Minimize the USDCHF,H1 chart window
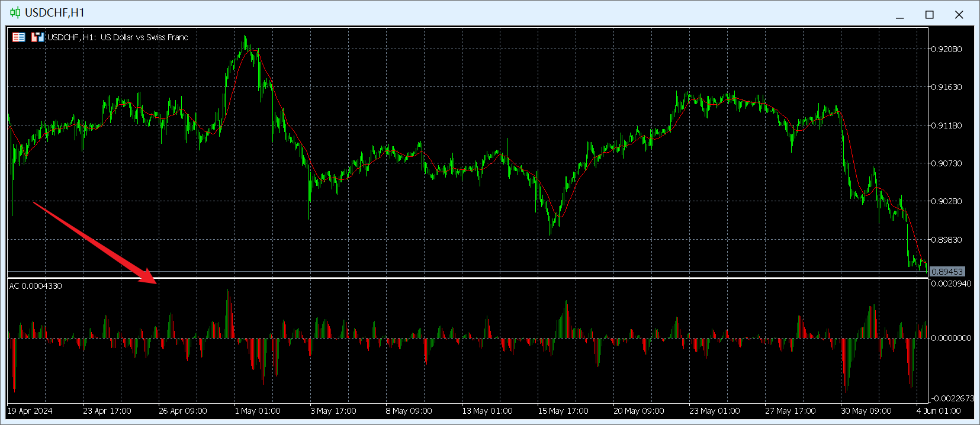The width and height of the screenshot is (980, 425). point(900,15)
